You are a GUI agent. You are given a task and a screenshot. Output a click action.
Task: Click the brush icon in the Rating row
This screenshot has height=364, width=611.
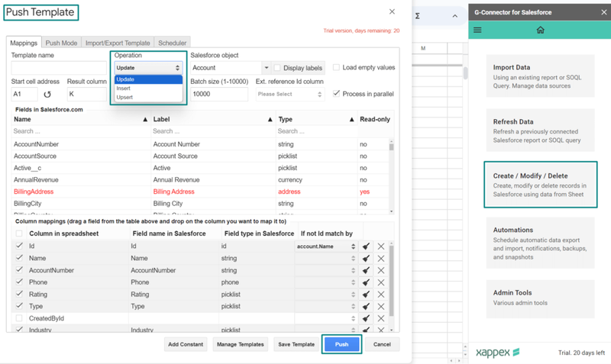pos(366,295)
